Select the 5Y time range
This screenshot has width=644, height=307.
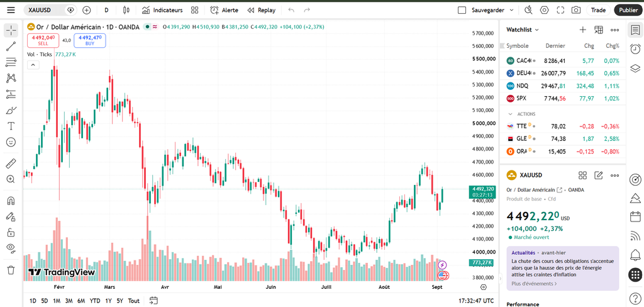[x=119, y=301]
